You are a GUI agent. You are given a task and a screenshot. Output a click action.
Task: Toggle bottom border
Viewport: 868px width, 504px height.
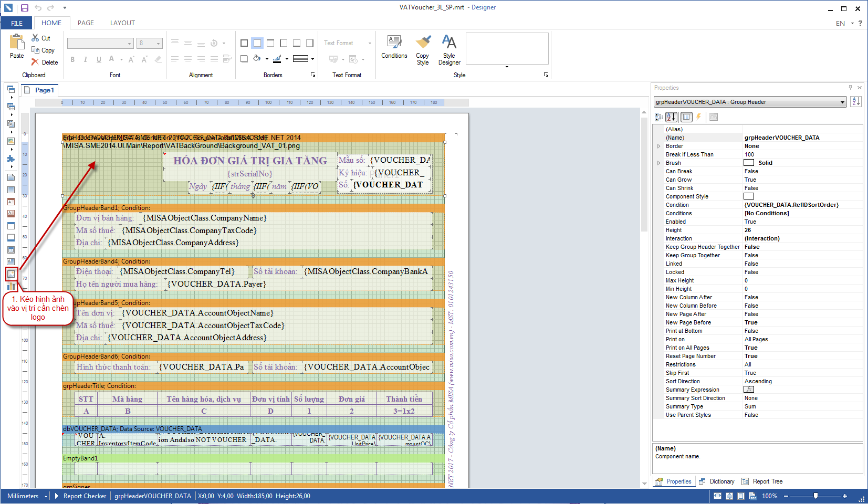coord(297,43)
